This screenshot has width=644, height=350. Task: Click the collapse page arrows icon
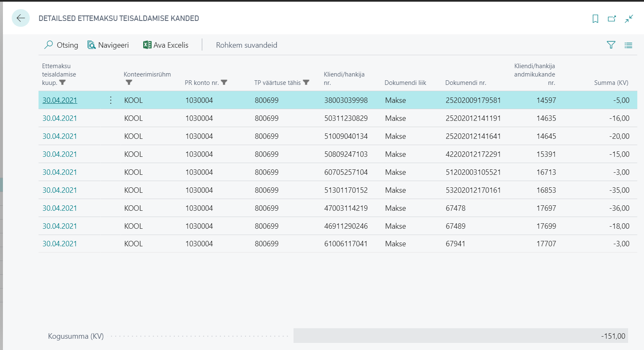click(629, 19)
